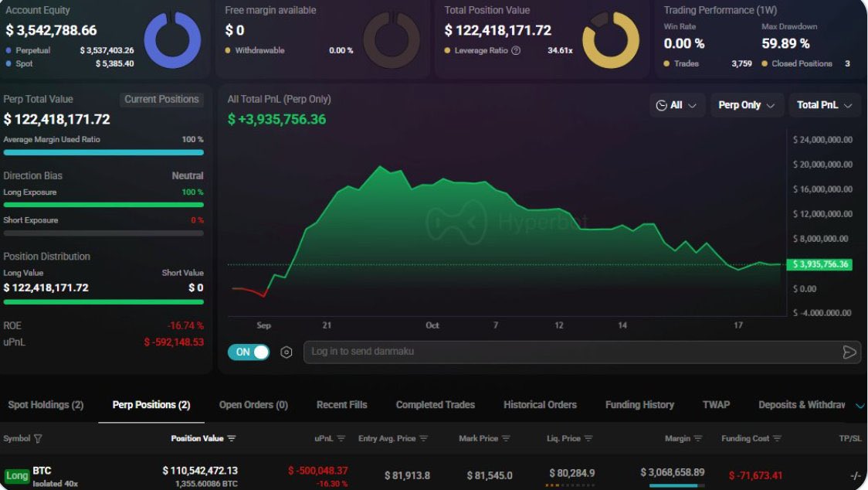Click the funding cost $-71,673.41
The height and width of the screenshot is (490, 868).
(x=755, y=475)
